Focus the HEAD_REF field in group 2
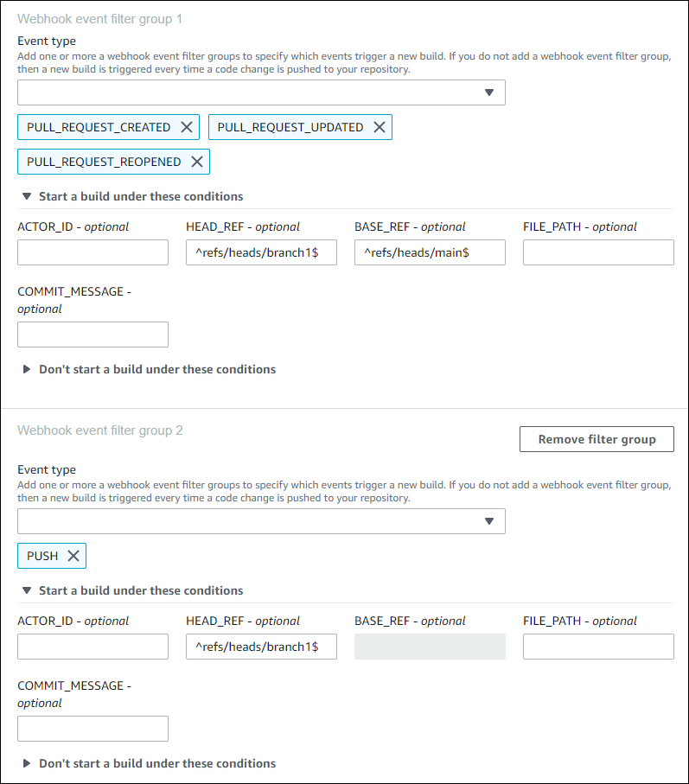This screenshot has width=689, height=784. [261, 647]
